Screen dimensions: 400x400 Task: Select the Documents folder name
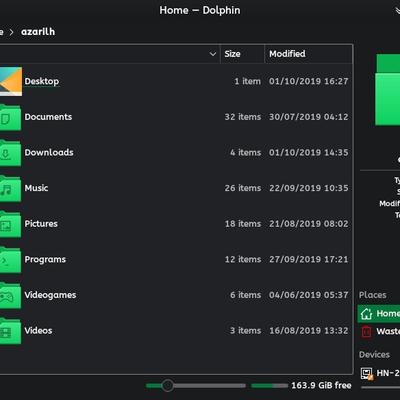[48, 117]
